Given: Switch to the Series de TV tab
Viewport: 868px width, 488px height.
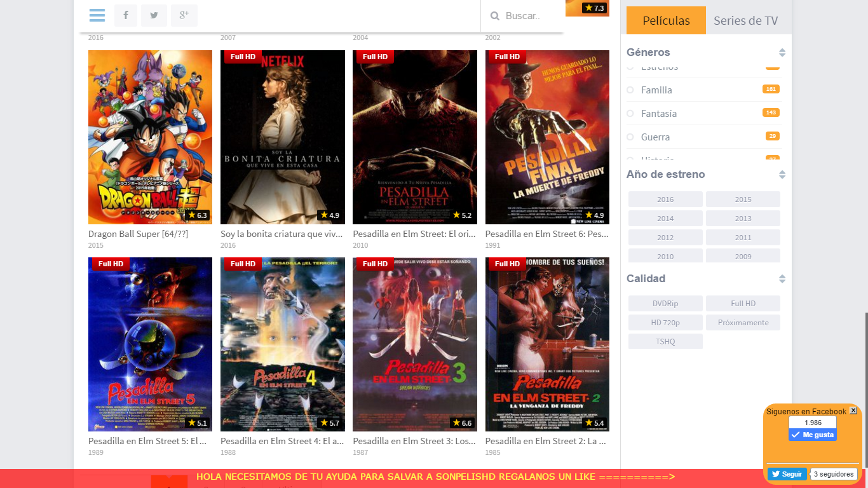Looking at the screenshot, I should coord(745,20).
